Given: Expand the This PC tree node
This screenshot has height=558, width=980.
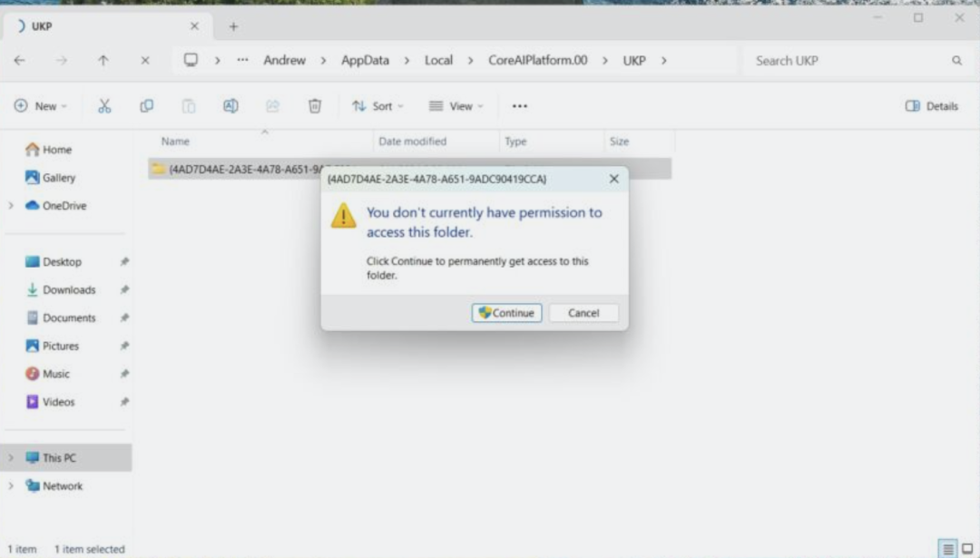Looking at the screenshot, I should [x=11, y=457].
